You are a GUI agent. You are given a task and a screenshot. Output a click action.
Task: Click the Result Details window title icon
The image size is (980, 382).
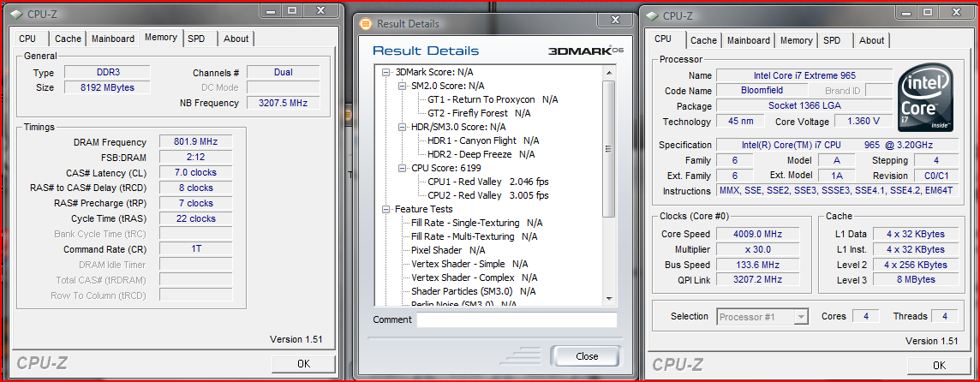[x=367, y=24]
